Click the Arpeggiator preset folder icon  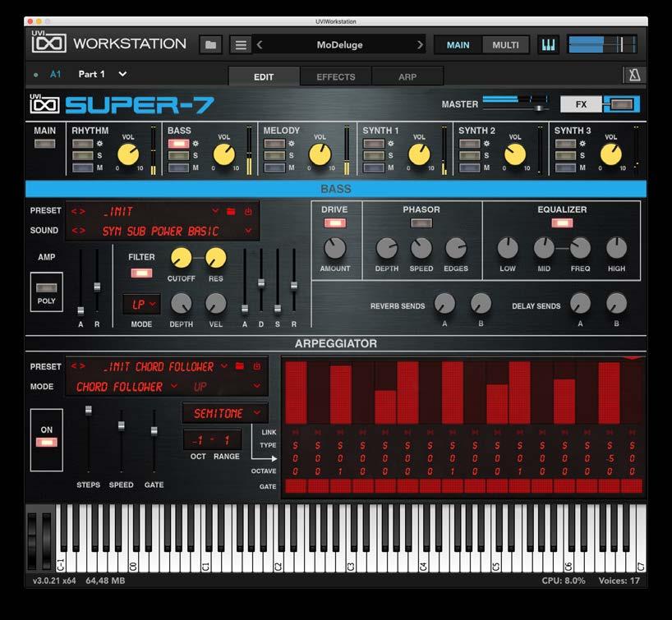click(240, 366)
